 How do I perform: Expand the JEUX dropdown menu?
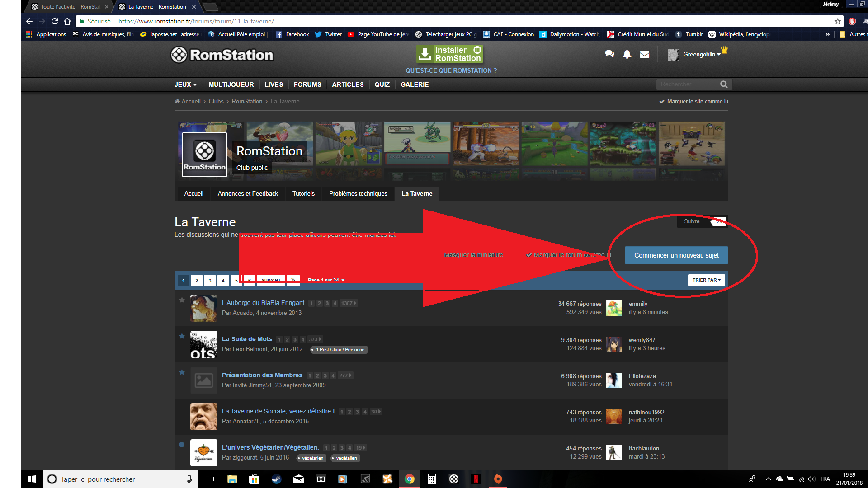[x=185, y=84]
